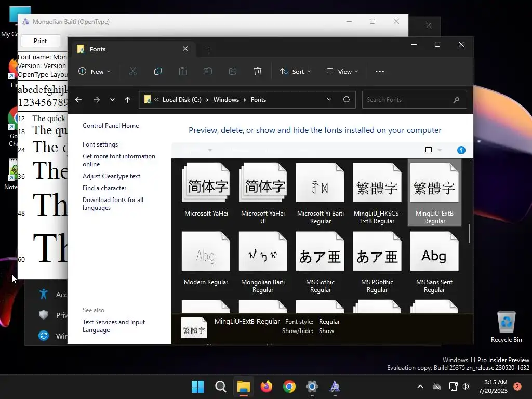Viewport: 532px width, 399px height.
Task: Select MingLiU_HKSCS-ExtB Regular font
Action: pos(377,193)
